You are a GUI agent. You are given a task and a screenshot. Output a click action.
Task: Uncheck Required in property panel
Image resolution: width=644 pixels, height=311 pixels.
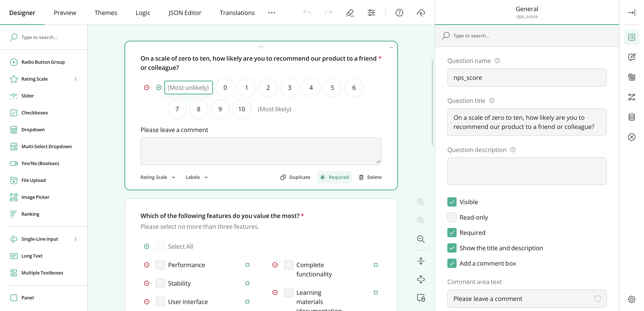click(452, 233)
